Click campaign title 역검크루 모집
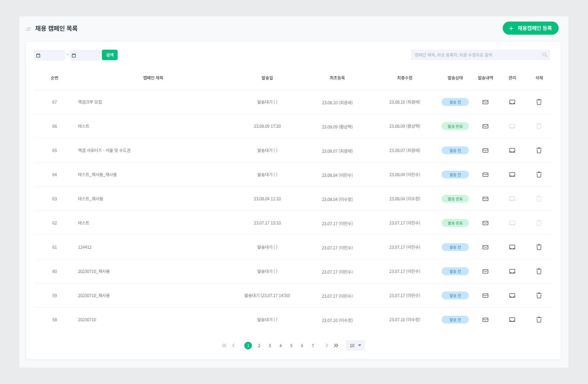Image resolution: width=588 pixels, height=384 pixels. click(x=90, y=102)
